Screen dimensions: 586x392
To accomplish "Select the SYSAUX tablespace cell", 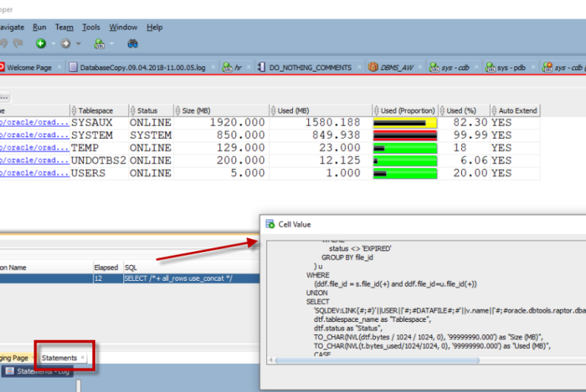I will pyautogui.click(x=99, y=123).
